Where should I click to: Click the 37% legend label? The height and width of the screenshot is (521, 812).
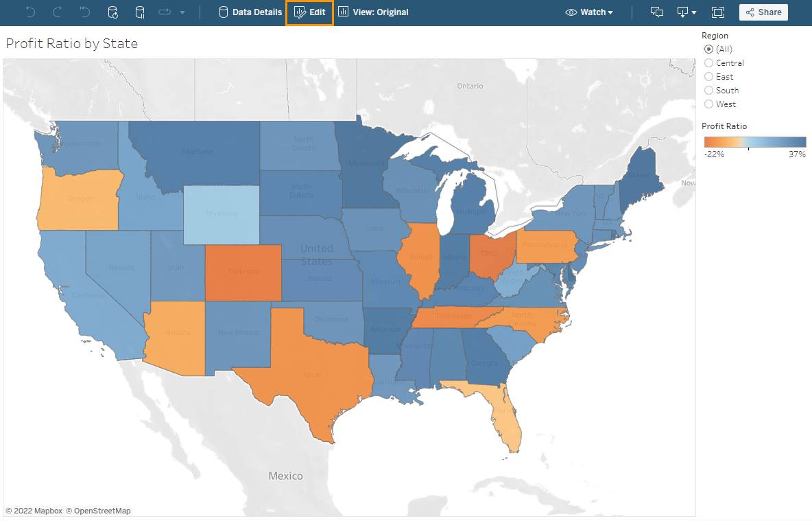798,154
